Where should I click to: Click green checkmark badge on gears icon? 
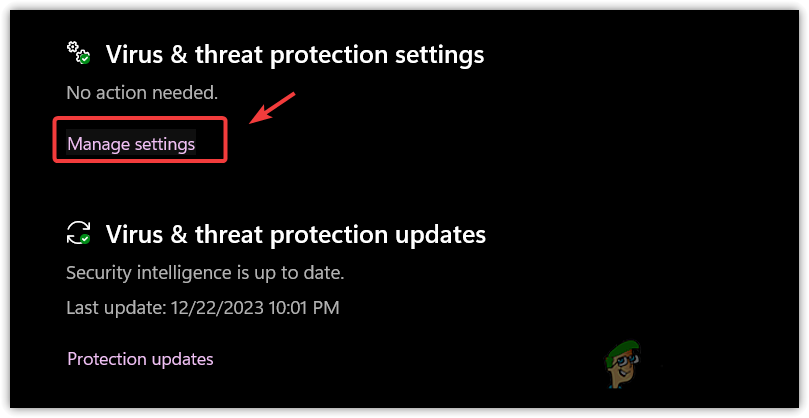(x=85, y=59)
